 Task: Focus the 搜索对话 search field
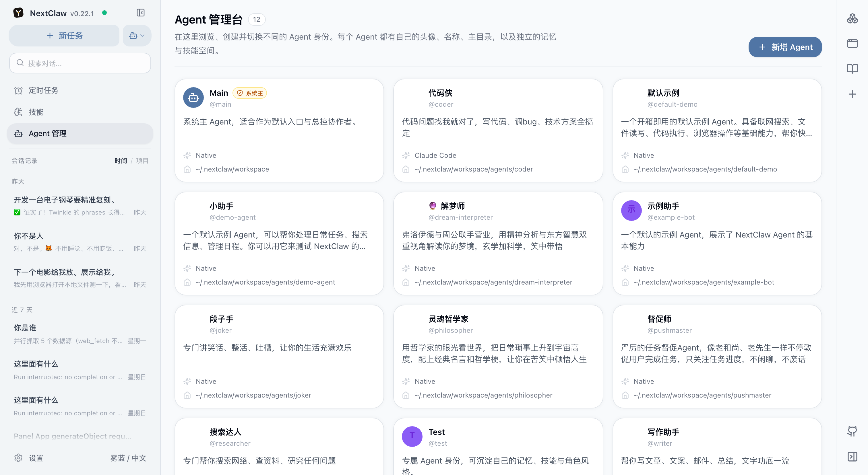tap(80, 63)
